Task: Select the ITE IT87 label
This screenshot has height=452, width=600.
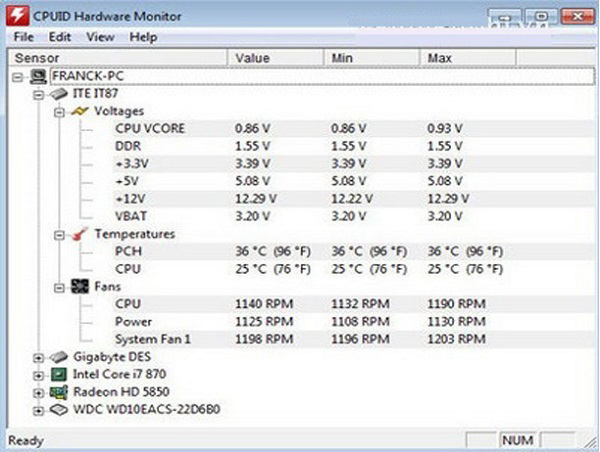Action: [x=95, y=93]
